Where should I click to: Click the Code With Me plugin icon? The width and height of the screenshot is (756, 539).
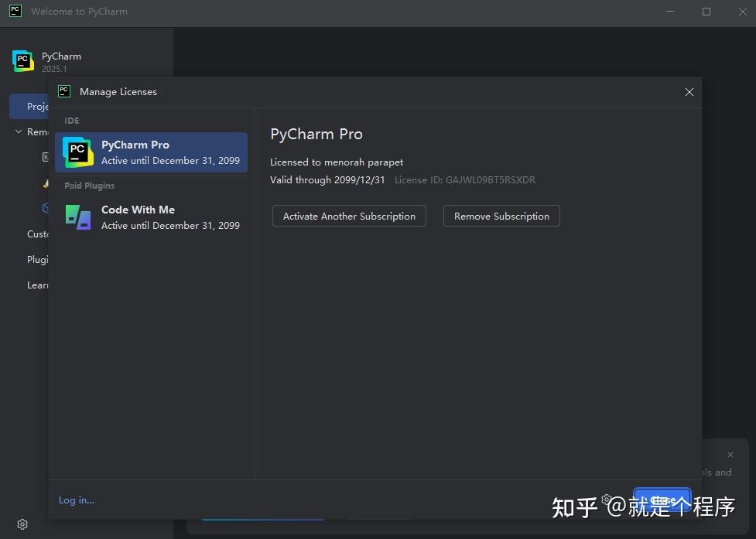coord(77,217)
